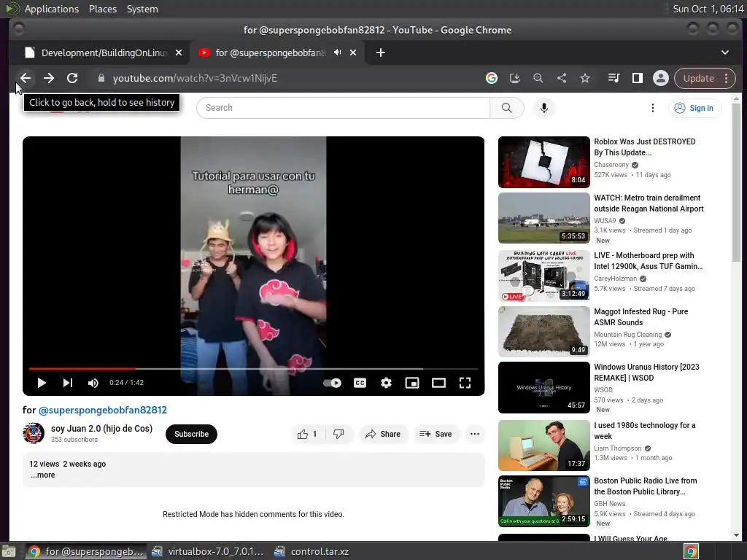Play the video
This screenshot has width=747, height=560.
42,383
